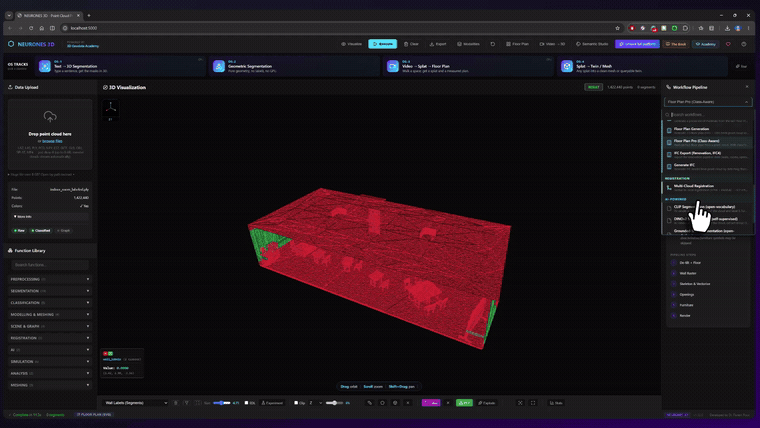
Task: Select IFC Export (Renovation, IFC4) workflow
Action: pos(708,155)
